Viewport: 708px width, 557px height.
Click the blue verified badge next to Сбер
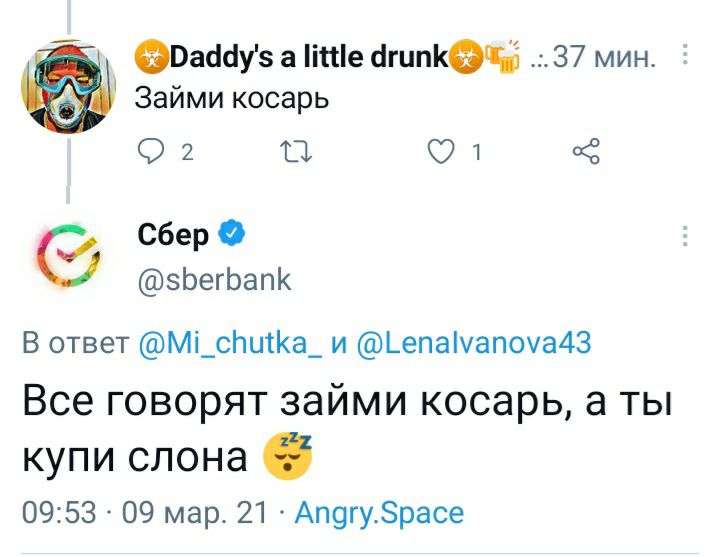pos(231,234)
